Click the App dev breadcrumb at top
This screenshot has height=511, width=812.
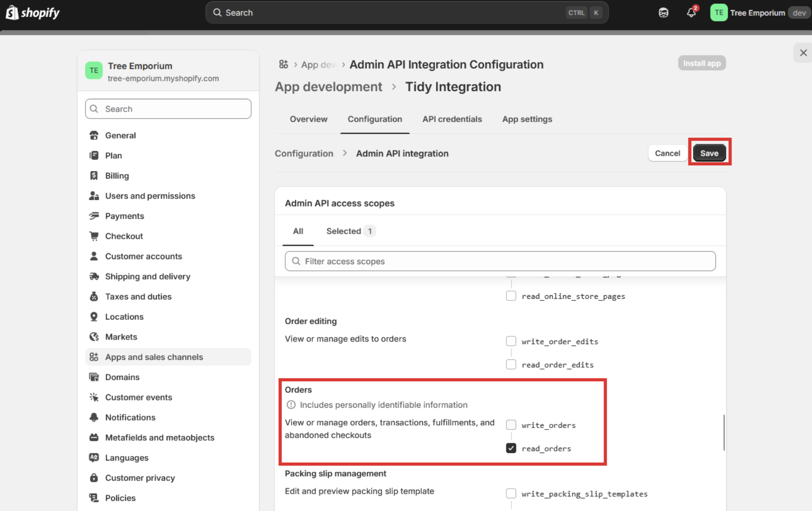[x=319, y=65]
